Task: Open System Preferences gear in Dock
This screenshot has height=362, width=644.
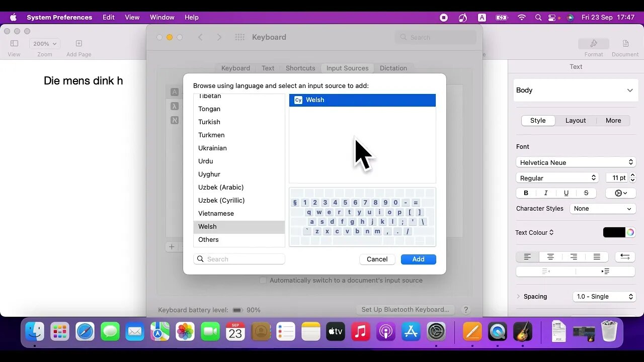Action: (x=436, y=332)
